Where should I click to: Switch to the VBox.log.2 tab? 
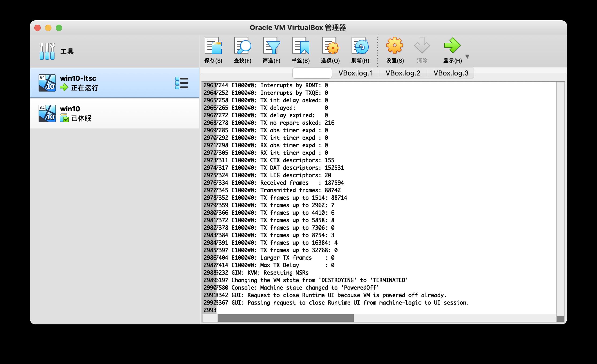tap(403, 73)
